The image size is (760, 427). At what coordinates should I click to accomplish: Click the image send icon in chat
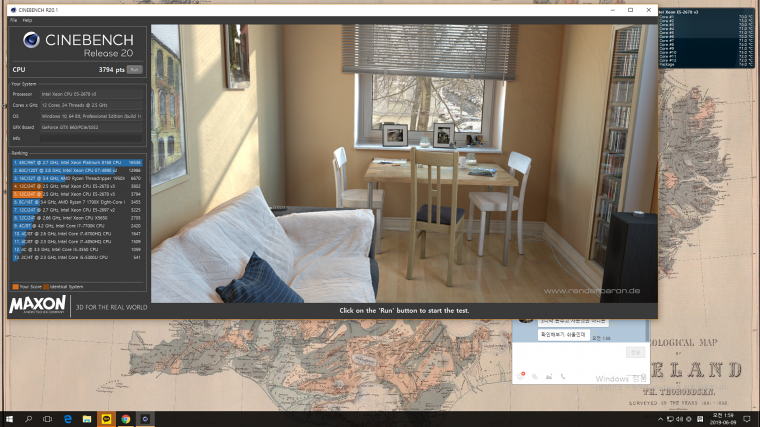549,376
